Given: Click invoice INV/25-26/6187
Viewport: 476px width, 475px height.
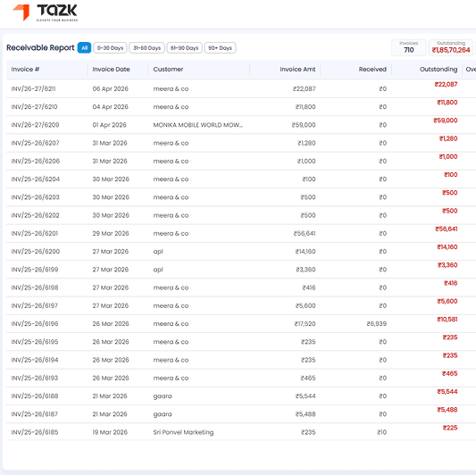Looking at the screenshot, I should point(34,414).
